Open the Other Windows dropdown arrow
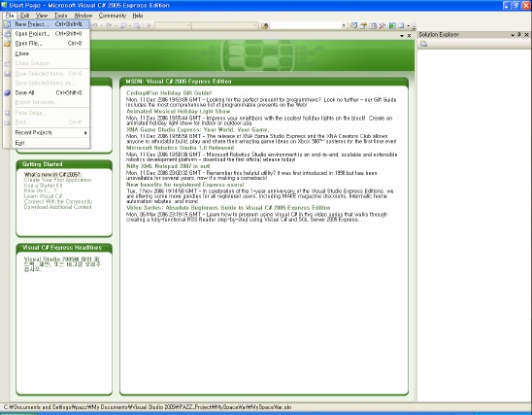 (408, 25)
